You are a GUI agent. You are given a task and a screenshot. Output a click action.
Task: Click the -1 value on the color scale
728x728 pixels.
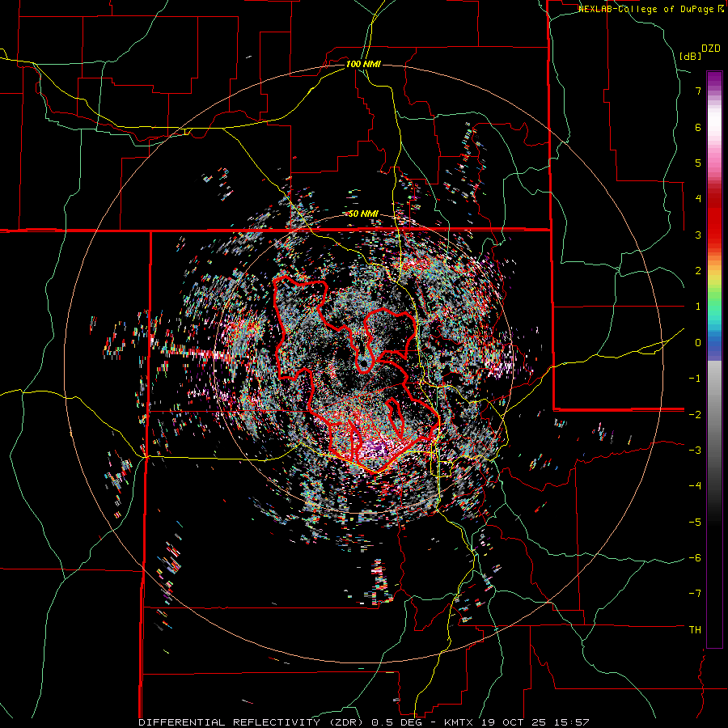(x=695, y=379)
